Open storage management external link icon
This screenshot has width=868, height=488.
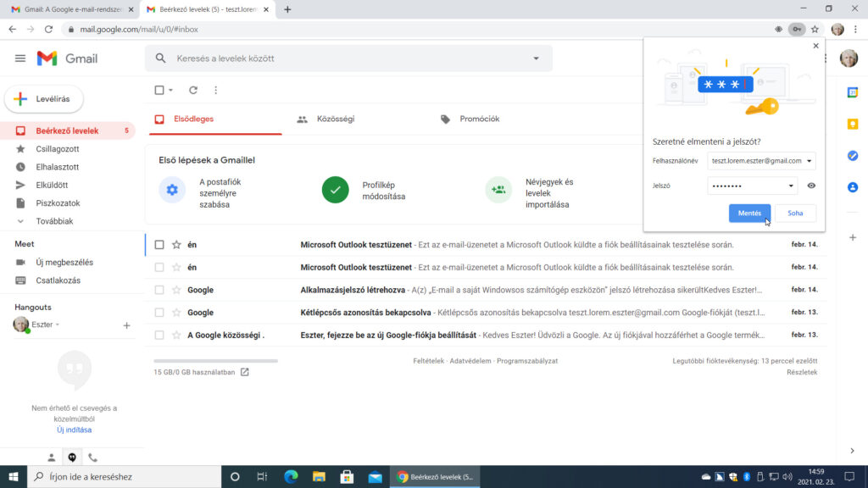click(245, 373)
